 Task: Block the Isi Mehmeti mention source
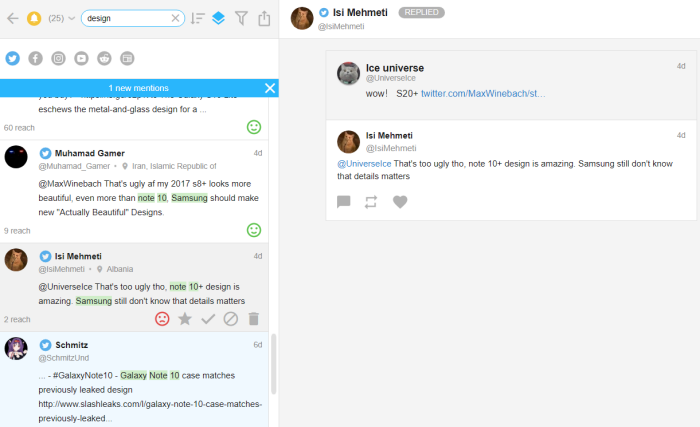coord(231,319)
